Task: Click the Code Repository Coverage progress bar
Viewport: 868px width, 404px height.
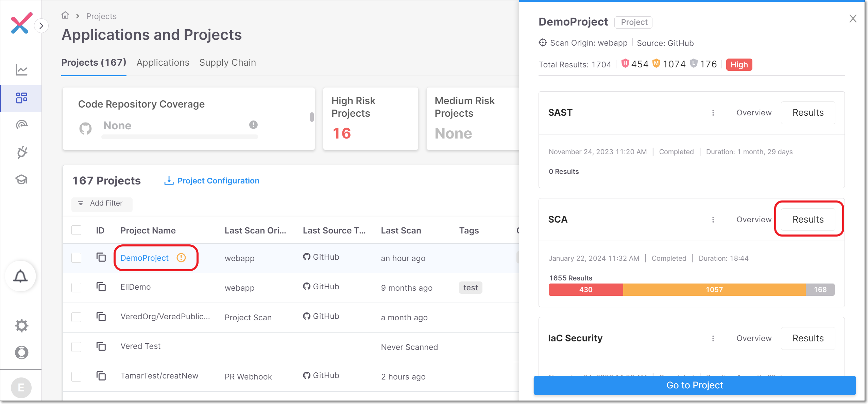Action: coord(180,137)
